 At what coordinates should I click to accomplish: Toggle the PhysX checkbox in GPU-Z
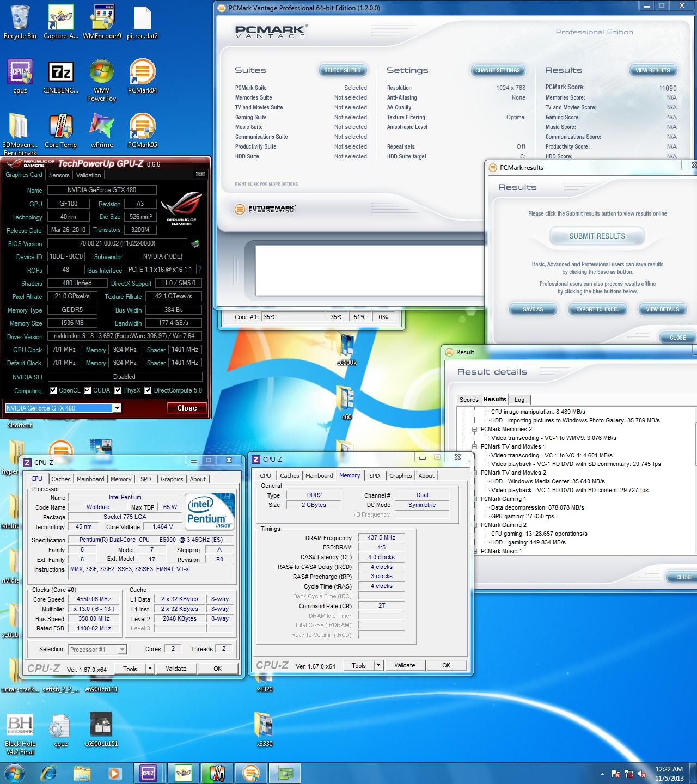click(118, 390)
